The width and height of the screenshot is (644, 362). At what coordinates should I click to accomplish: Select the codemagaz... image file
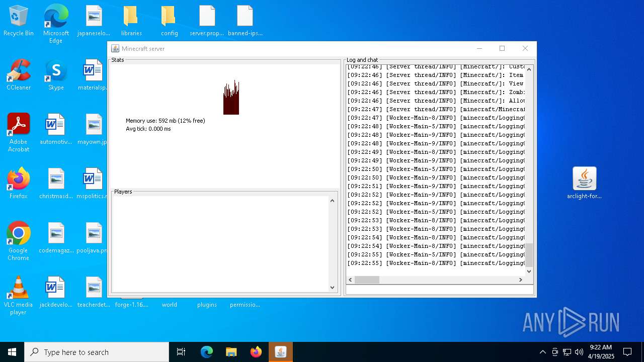[x=56, y=238]
